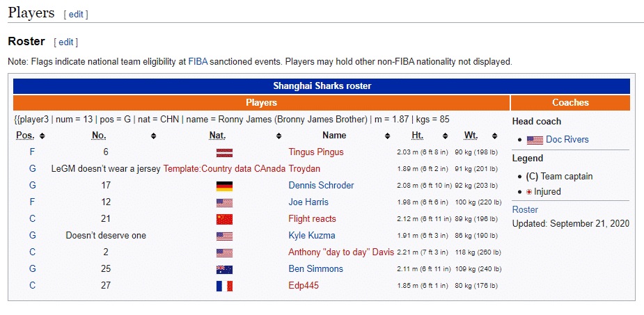The image size is (644, 315).
Task: Click the No. column header text
Action: click(x=99, y=136)
